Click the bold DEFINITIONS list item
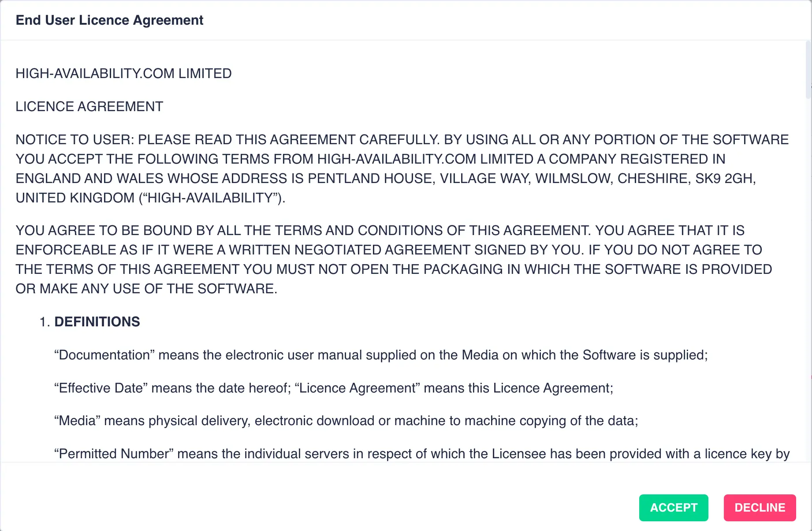This screenshot has height=531, width=812. coord(97,322)
